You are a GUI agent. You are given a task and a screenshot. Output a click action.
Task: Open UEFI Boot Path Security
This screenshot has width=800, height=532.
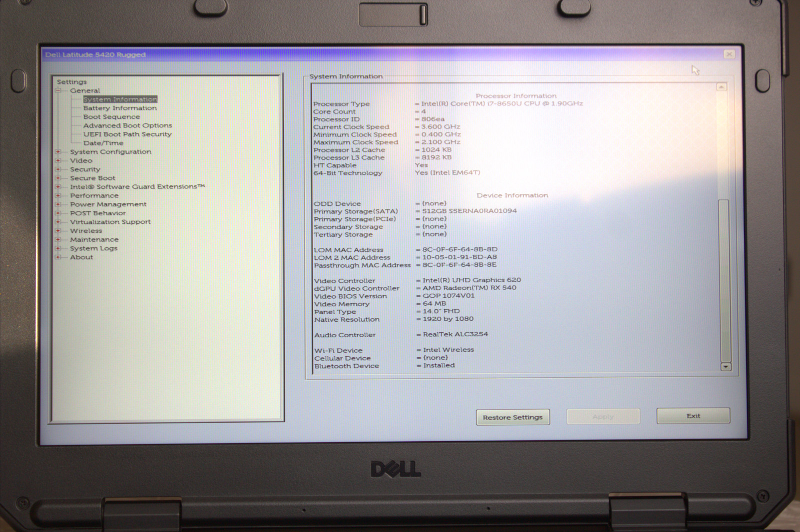pos(127,134)
